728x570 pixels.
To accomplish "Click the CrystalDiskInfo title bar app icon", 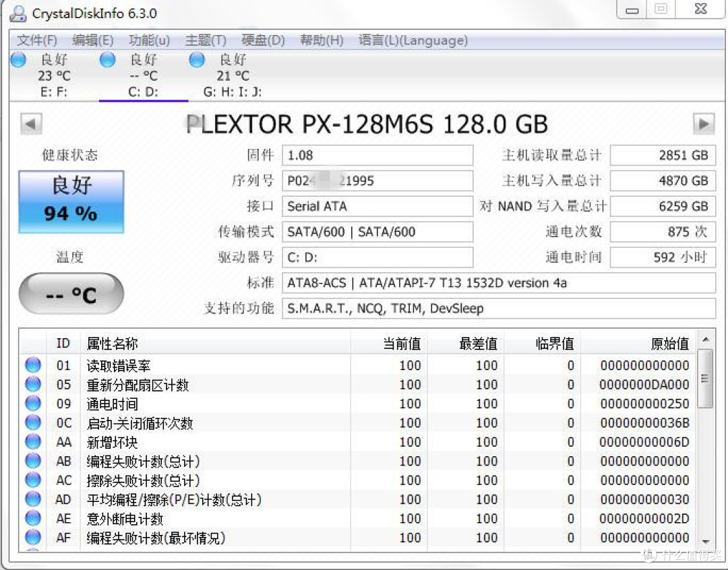I will tap(18, 13).
